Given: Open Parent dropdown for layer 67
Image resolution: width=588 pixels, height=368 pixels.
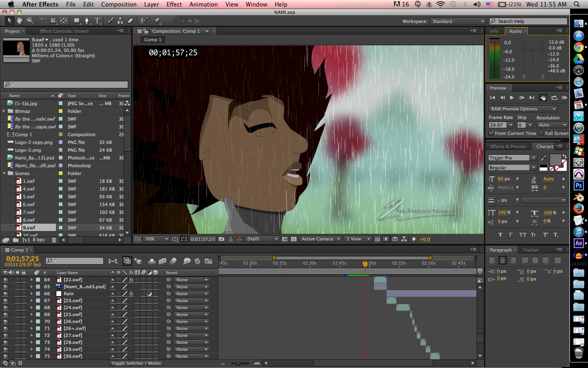Looking at the screenshot, I should [x=192, y=301].
